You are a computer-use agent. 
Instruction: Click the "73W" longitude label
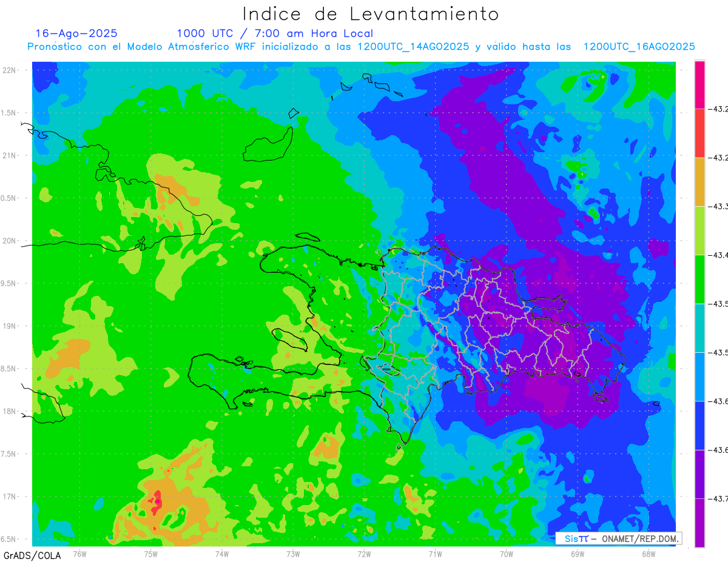click(293, 554)
